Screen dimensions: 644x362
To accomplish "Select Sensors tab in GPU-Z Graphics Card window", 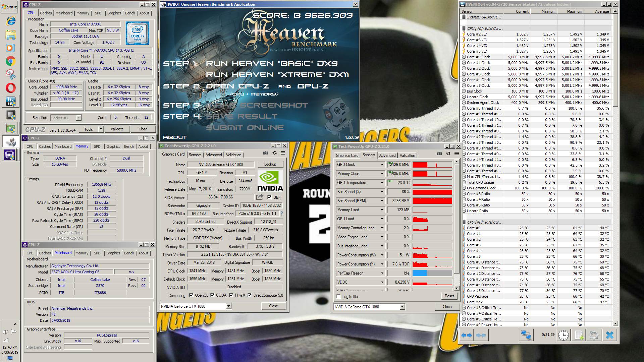I will (x=195, y=155).
